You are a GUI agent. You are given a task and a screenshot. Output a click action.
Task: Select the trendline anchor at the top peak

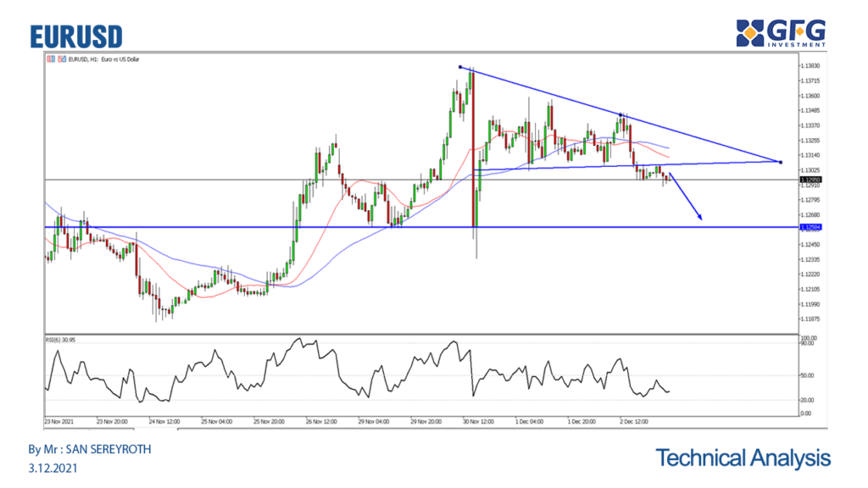click(x=459, y=67)
